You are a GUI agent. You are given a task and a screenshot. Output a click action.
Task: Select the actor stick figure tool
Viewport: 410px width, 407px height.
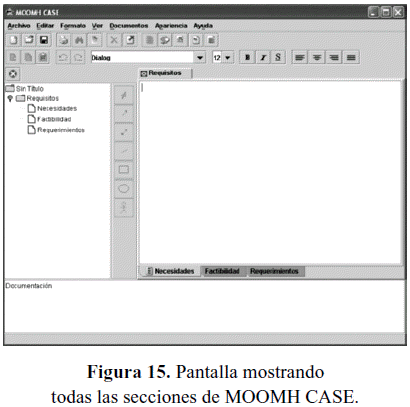pos(124,208)
